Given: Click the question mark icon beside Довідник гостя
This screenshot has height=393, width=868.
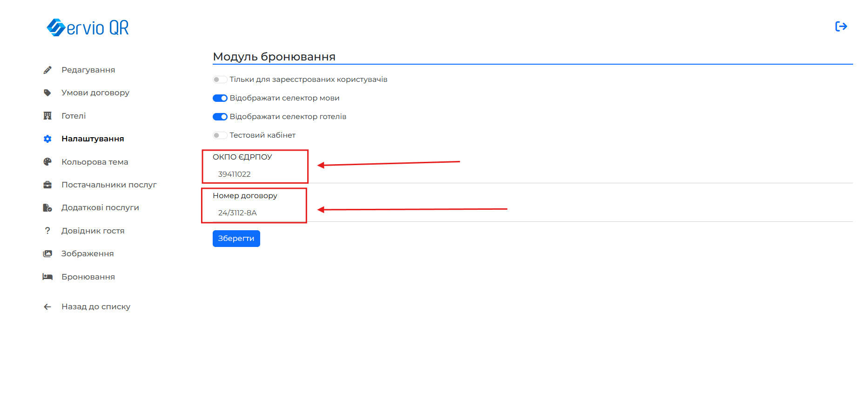Looking at the screenshot, I should tap(47, 231).
